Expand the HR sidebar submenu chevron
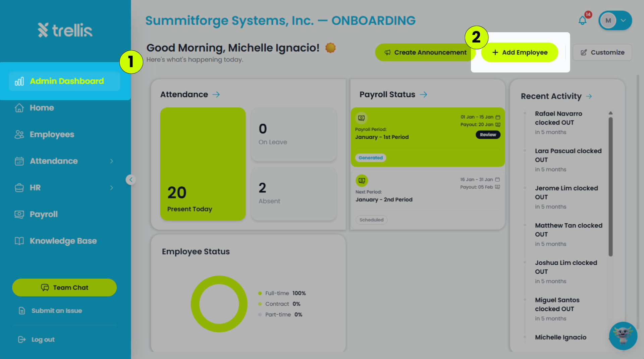Image resolution: width=644 pixels, height=359 pixels. (x=111, y=188)
